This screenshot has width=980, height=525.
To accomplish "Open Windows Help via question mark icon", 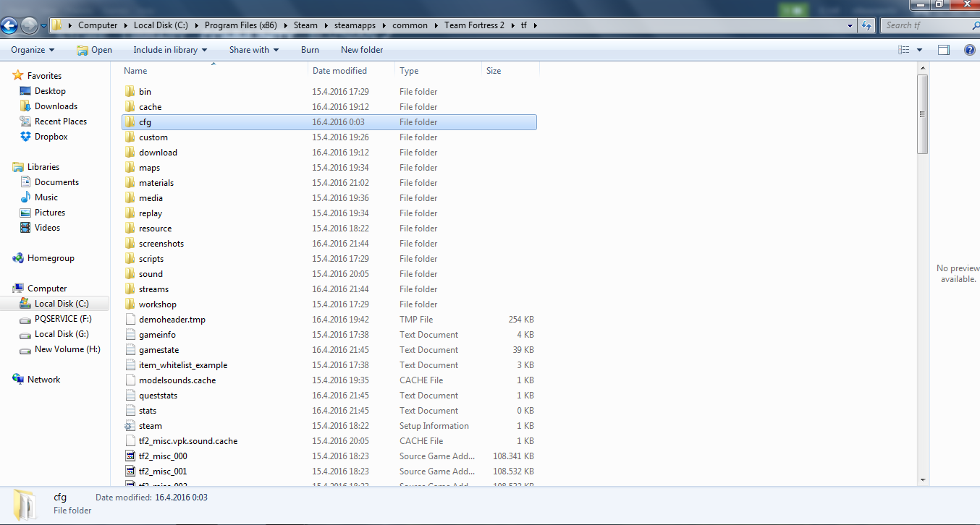I will (970, 50).
